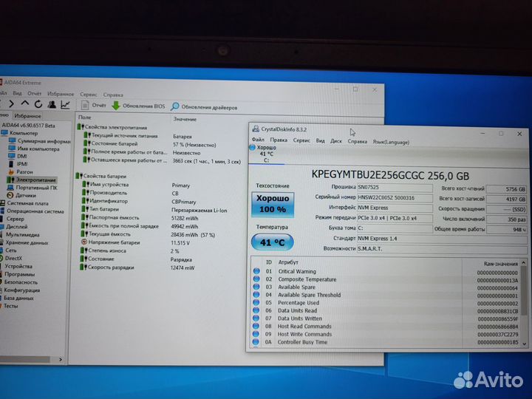The height and width of the screenshot is (399, 532).
Task: Click Прошивка field SN07525
Action: [x=395, y=188]
